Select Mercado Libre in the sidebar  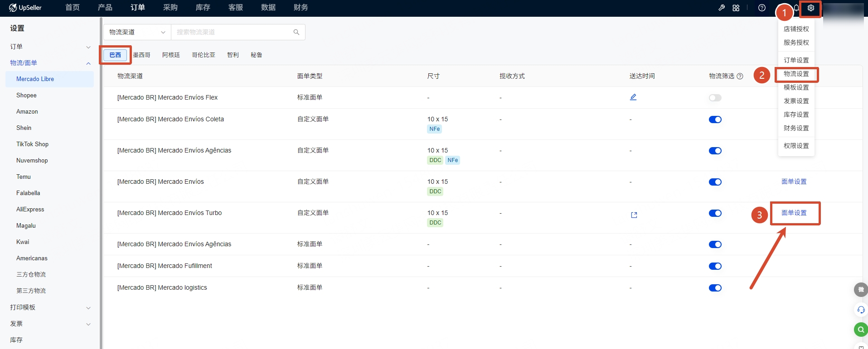[x=50, y=79]
